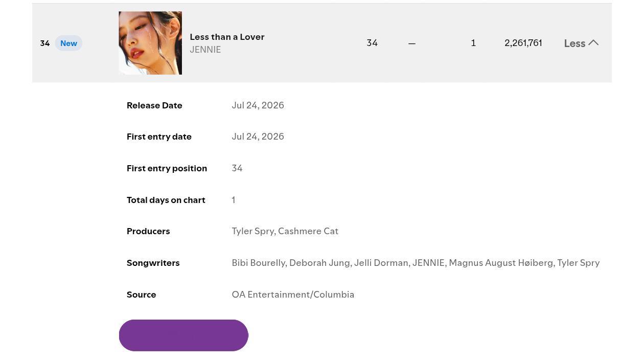This screenshot has height=360, width=644.
Task: Click the purple button below the details
Action: point(183,335)
